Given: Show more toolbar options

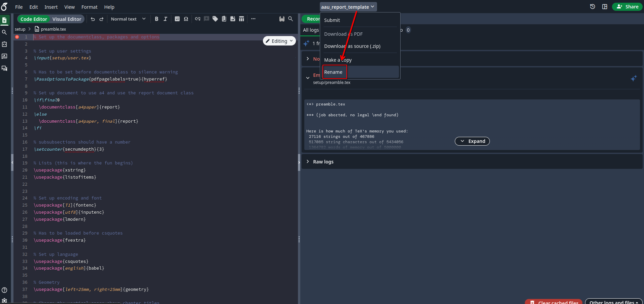Looking at the screenshot, I should tap(253, 19).
